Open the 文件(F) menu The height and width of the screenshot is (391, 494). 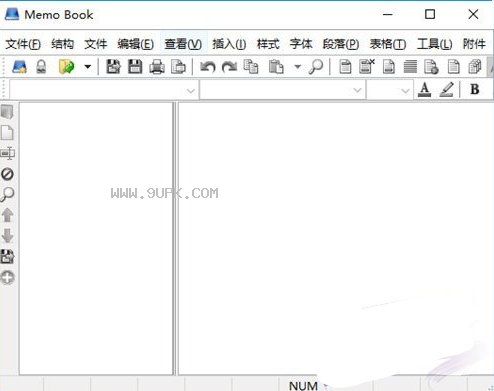pyautogui.click(x=23, y=44)
